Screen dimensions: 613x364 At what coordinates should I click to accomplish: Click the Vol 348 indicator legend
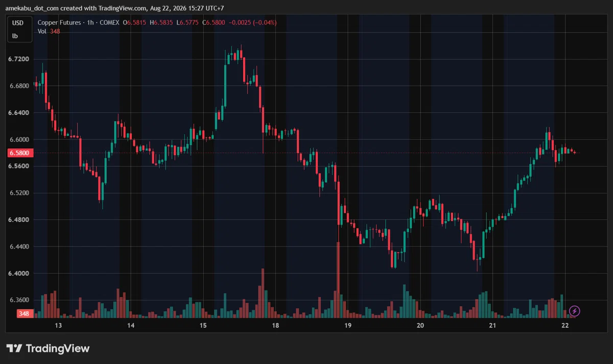point(49,32)
